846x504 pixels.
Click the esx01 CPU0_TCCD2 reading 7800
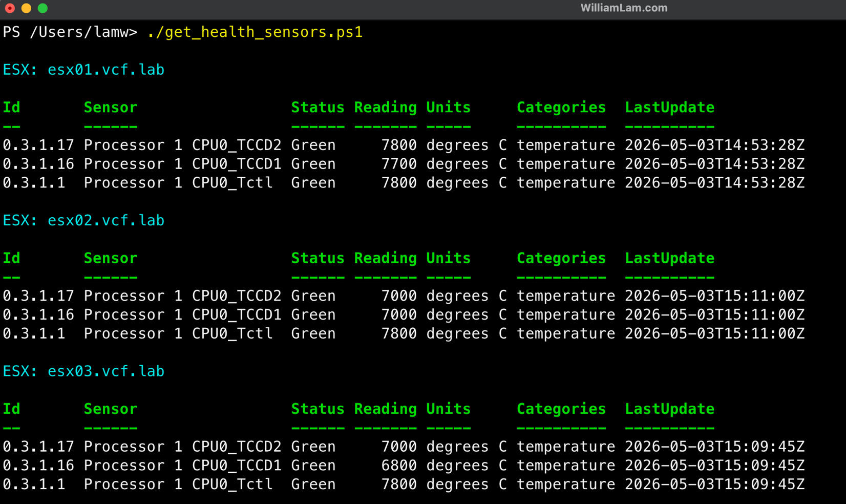(x=399, y=145)
